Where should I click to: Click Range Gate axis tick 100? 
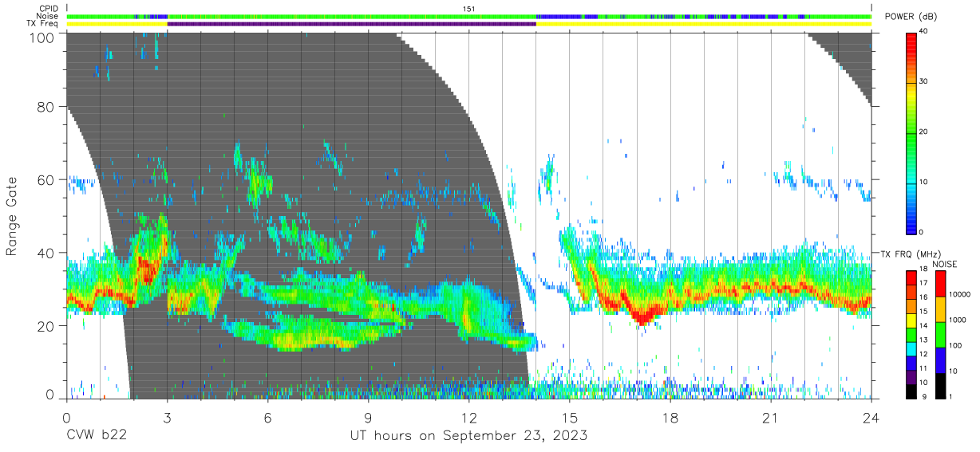[43, 37]
